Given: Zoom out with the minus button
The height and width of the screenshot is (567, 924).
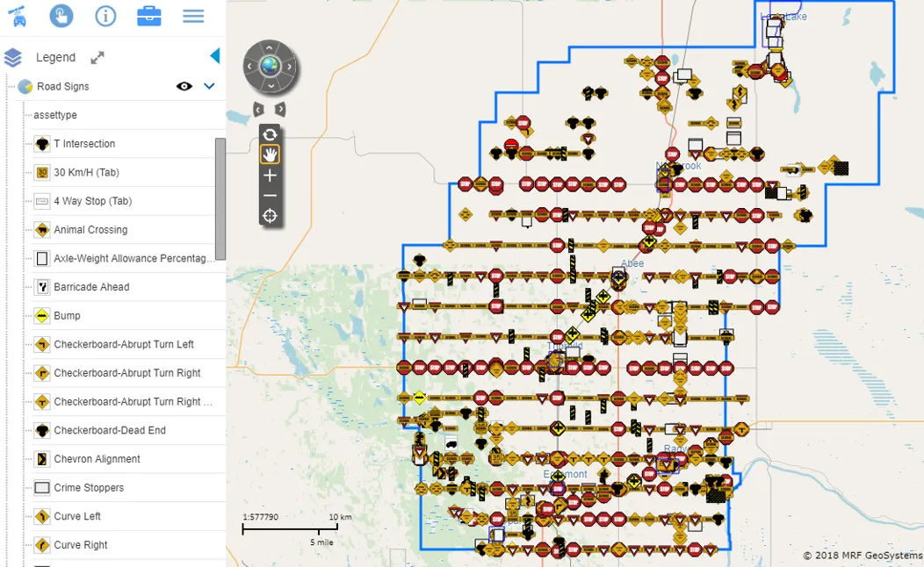Looking at the screenshot, I should (x=270, y=196).
